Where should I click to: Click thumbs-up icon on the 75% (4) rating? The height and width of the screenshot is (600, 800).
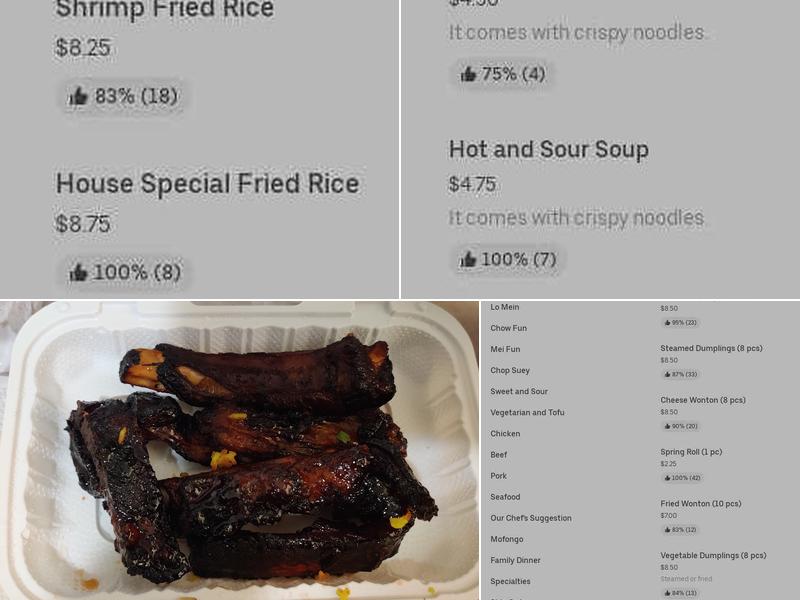point(468,74)
